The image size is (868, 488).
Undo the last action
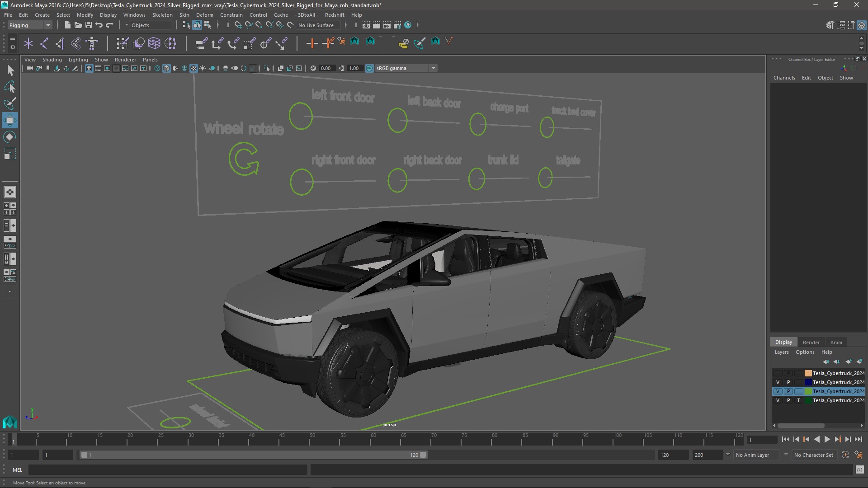click(99, 25)
